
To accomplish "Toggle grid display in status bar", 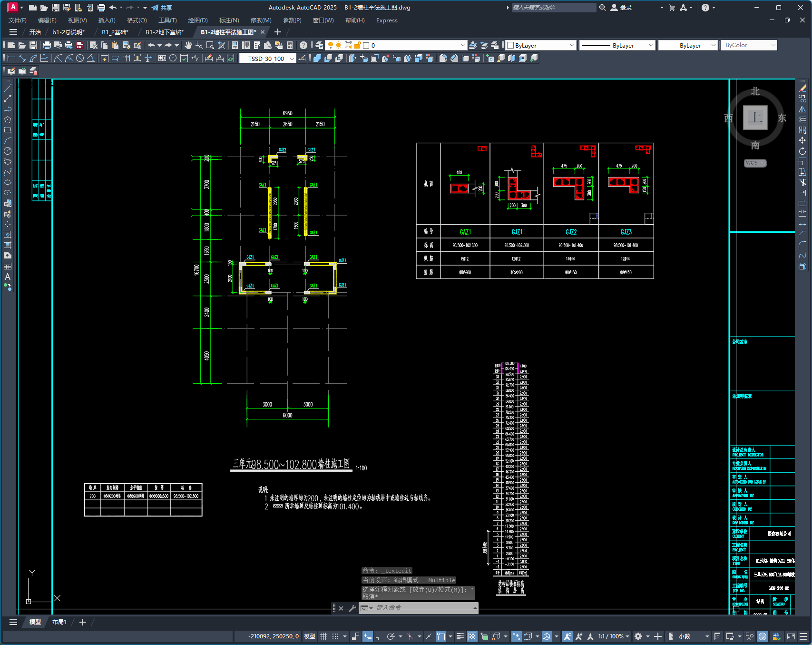I will pos(323,636).
